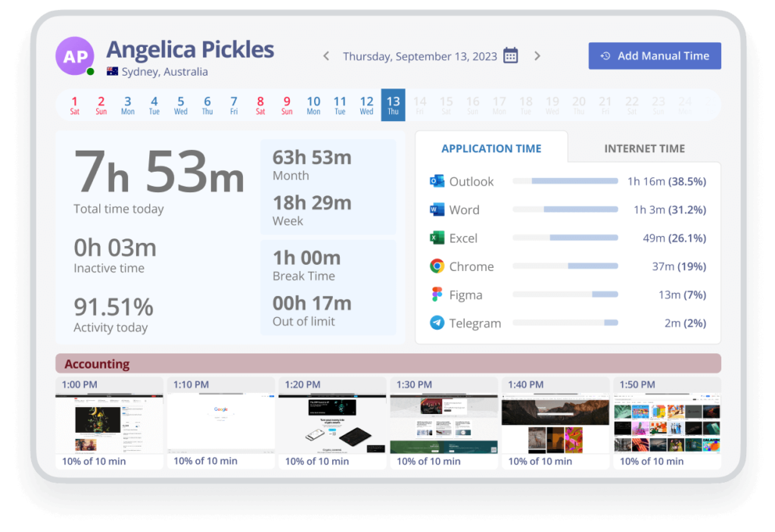This screenshot has height=532, width=775.
Task: Click the Outlook usage progress bar
Action: click(565, 182)
